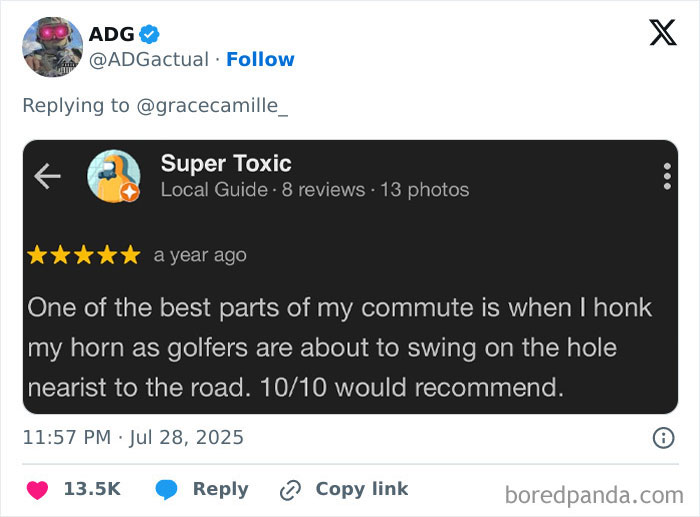Click the 13.5K likes count

(92, 489)
